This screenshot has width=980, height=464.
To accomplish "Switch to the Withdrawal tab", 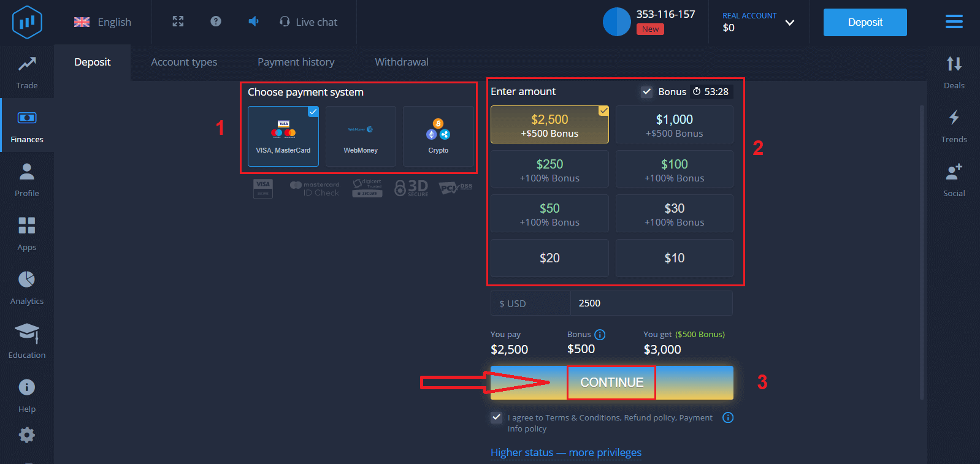I will click(402, 62).
